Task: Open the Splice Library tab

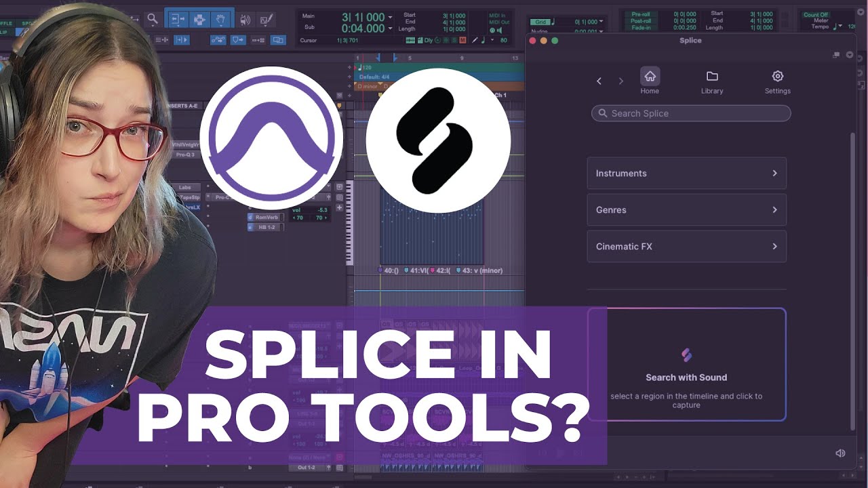Action: [712, 82]
